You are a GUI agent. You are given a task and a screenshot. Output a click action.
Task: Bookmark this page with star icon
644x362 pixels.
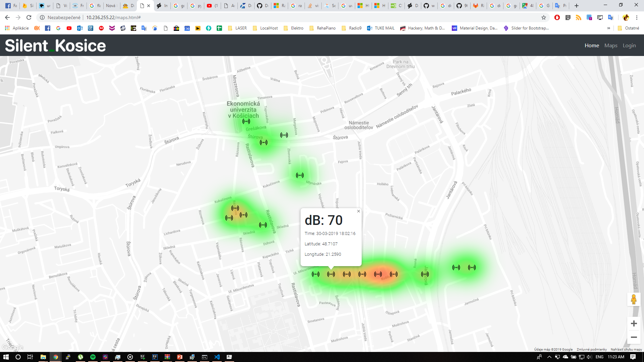click(x=544, y=17)
